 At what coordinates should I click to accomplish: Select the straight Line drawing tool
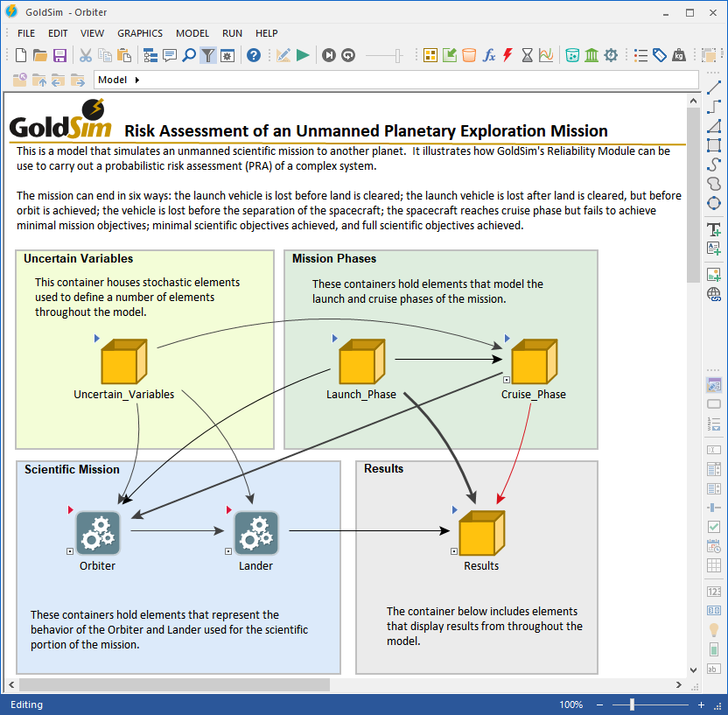click(714, 88)
